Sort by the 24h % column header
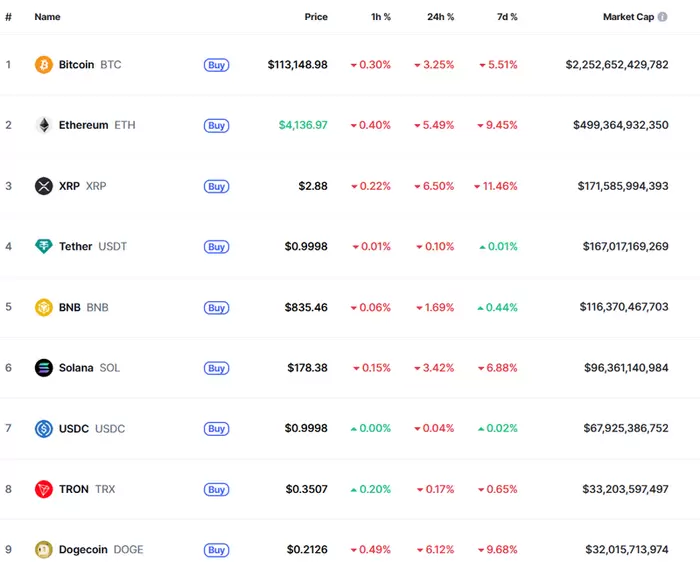This screenshot has height=562, width=700. [x=439, y=17]
